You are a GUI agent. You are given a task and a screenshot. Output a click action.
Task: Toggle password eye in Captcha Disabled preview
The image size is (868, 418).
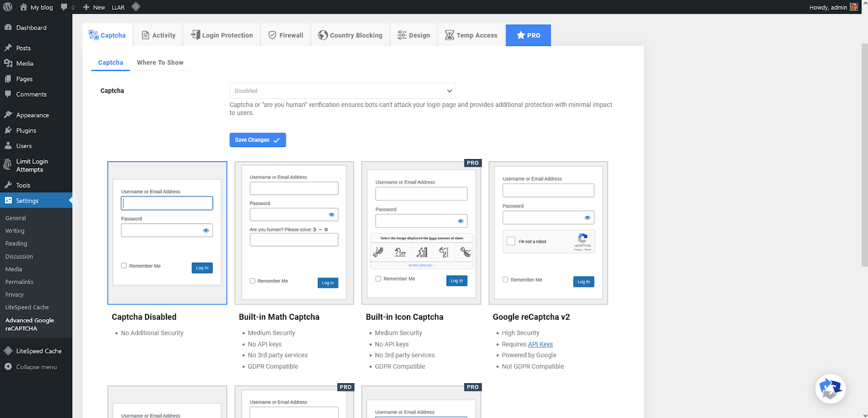[206, 230]
